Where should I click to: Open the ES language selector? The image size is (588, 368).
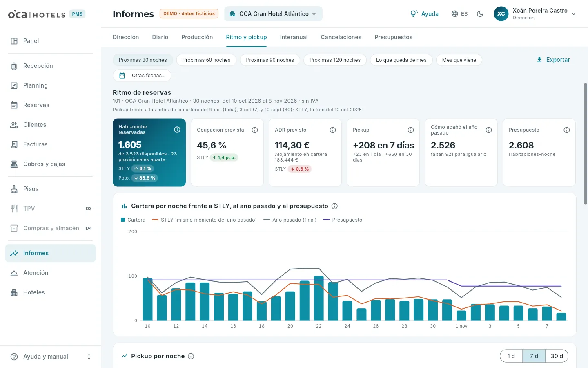(459, 14)
